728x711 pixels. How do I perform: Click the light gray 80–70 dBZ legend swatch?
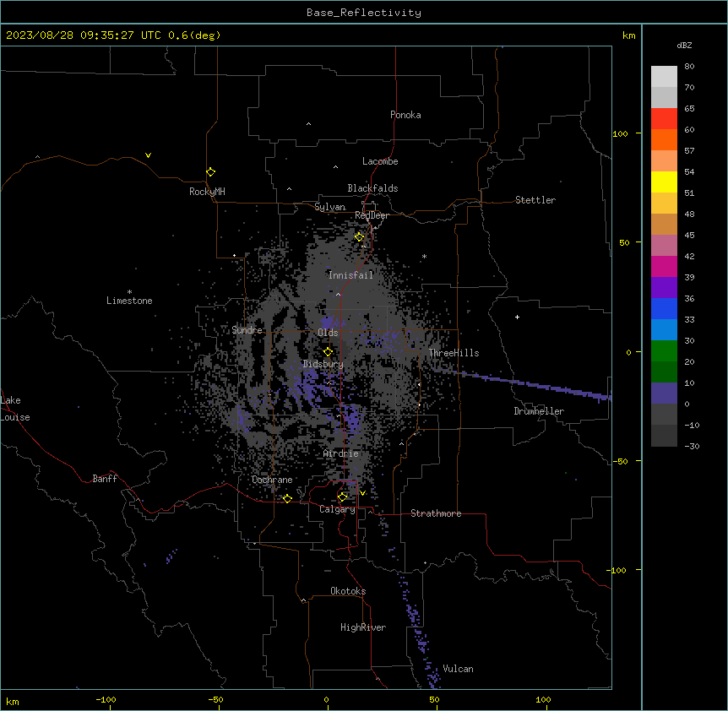[664, 77]
